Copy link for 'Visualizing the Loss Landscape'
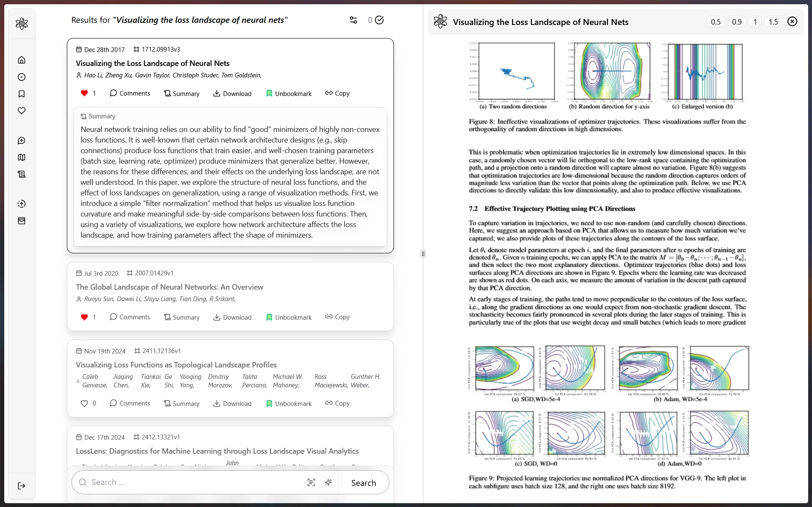The image size is (812, 507). pos(337,93)
